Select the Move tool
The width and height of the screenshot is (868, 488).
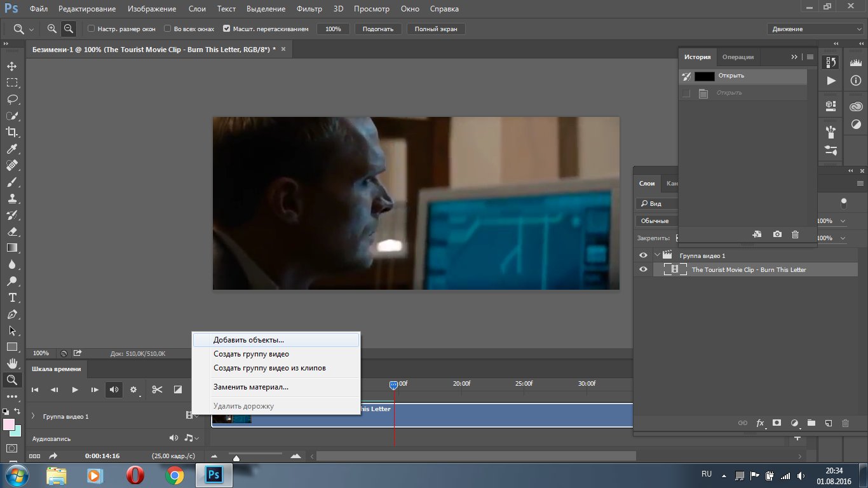pos(12,66)
